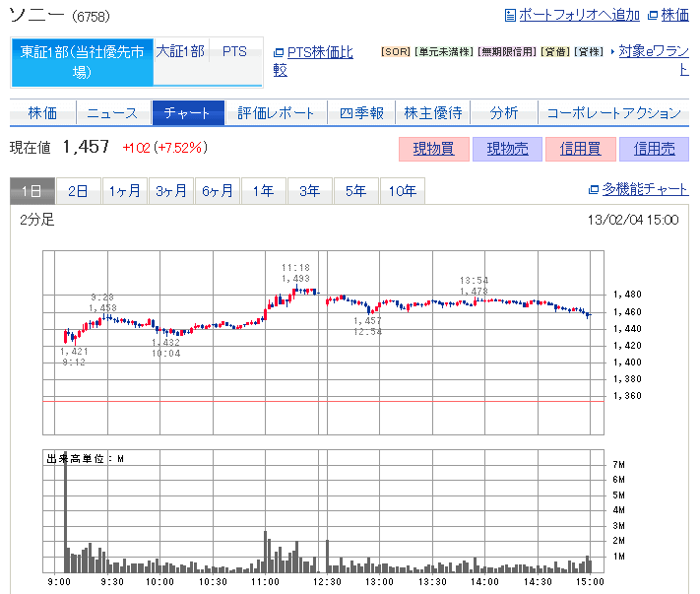700x594 pixels.
Task: Select the 10年 chart period
Action: coord(403,191)
